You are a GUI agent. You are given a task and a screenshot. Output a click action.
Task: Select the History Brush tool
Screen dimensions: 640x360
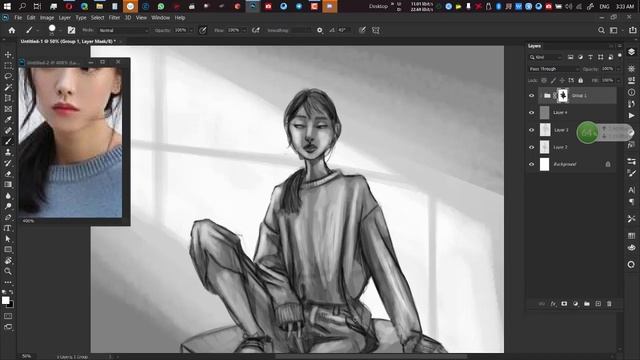point(8,163)
